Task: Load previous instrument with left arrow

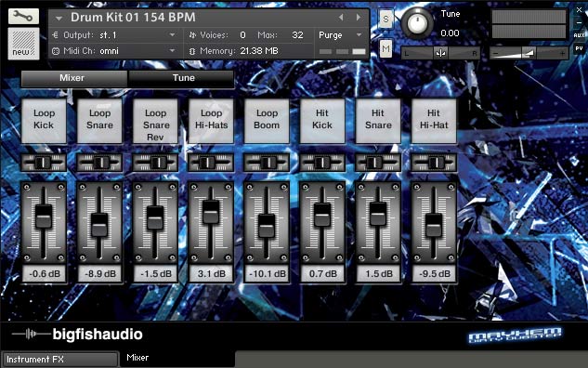Action: [x=341, y=18]
